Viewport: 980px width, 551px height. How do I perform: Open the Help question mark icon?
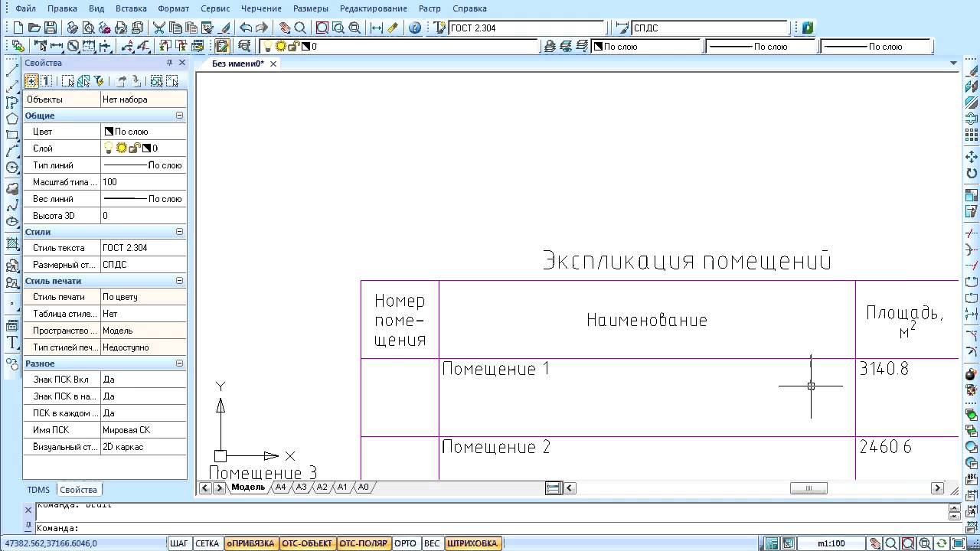click(x=415, y=28)
